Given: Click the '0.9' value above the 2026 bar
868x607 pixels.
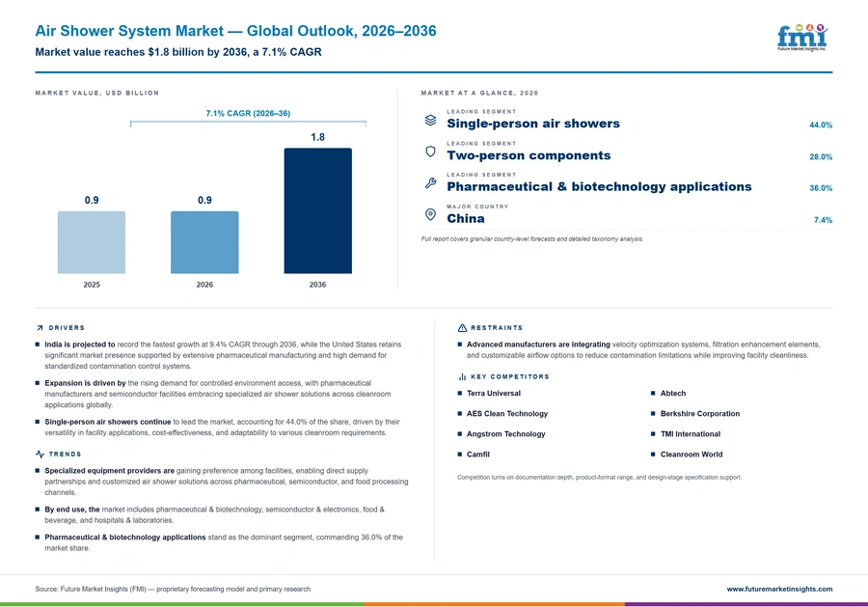Looking at the screenshot, I should coord(204,201).
